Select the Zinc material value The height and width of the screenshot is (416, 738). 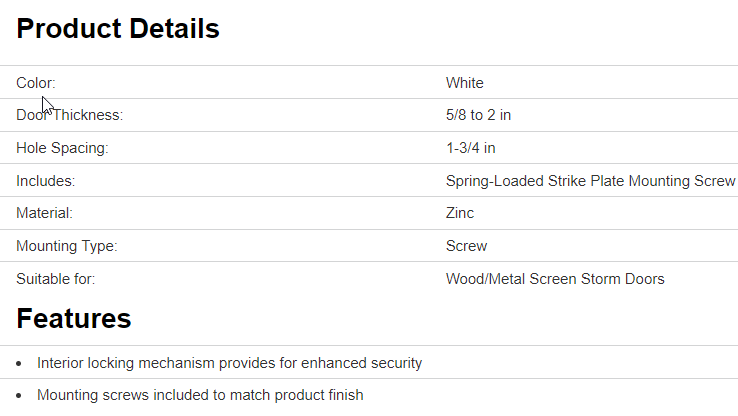coord(460,213)
